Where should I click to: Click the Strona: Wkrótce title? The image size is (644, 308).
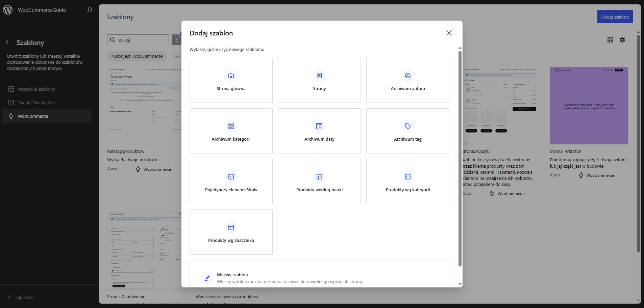pos(566,151)
